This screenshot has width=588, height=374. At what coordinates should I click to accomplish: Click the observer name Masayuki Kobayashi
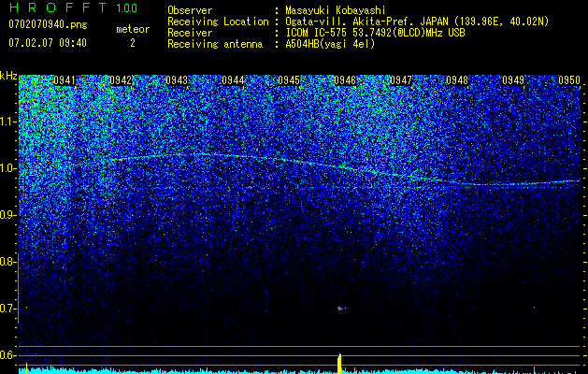click(x=336, y=10)
